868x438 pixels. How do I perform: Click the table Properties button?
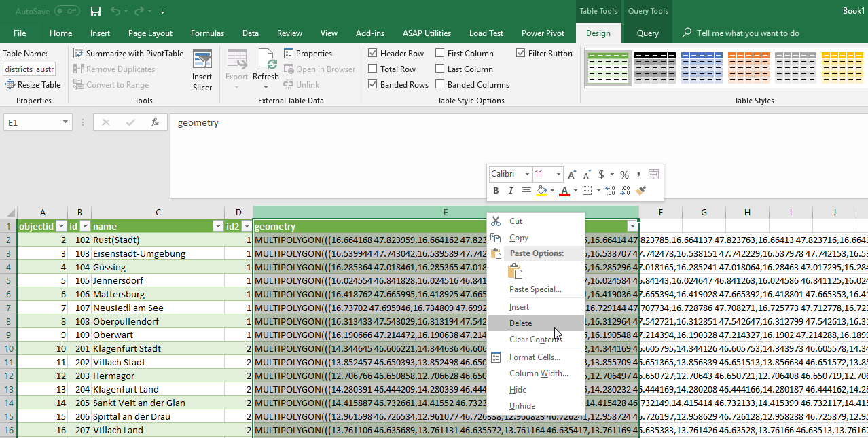[308, 53]
